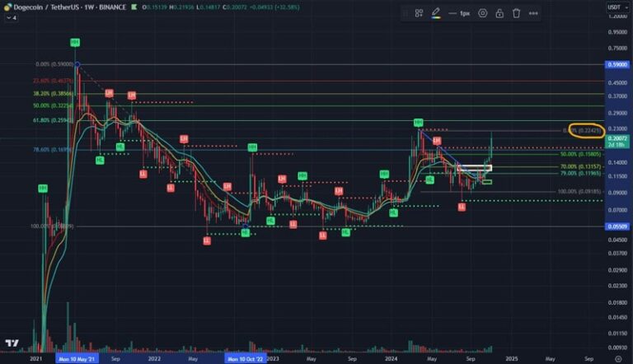
Task: Click the 0.05509 price label on axis
Action: pyautogui.click(x=617, y=226)
